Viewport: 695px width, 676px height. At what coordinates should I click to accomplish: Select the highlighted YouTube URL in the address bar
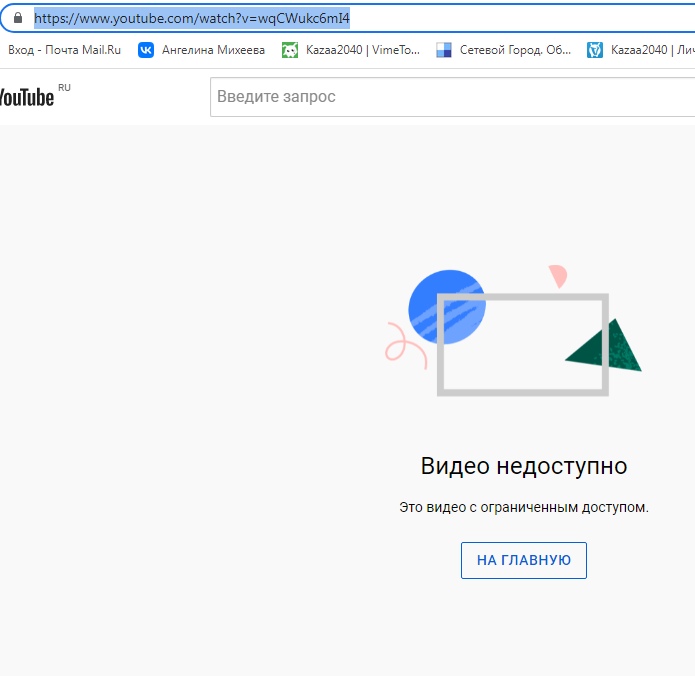pyautogui.click(x=192, y=19)
